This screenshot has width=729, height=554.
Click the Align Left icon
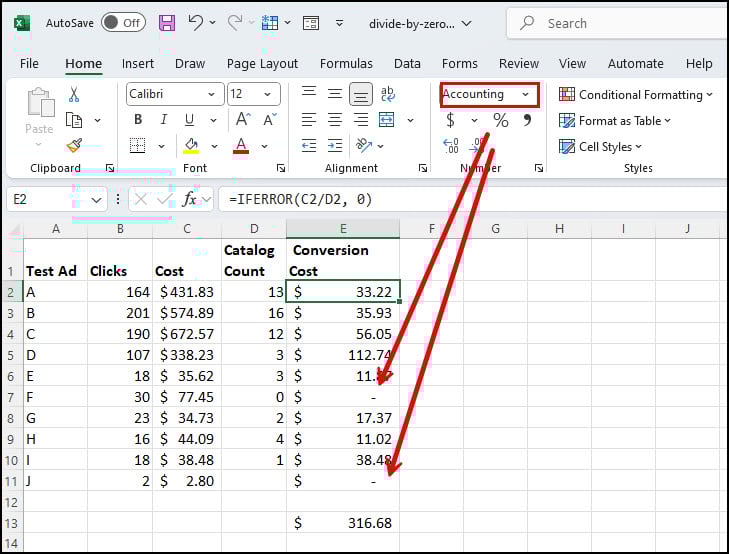pos(309,120)
